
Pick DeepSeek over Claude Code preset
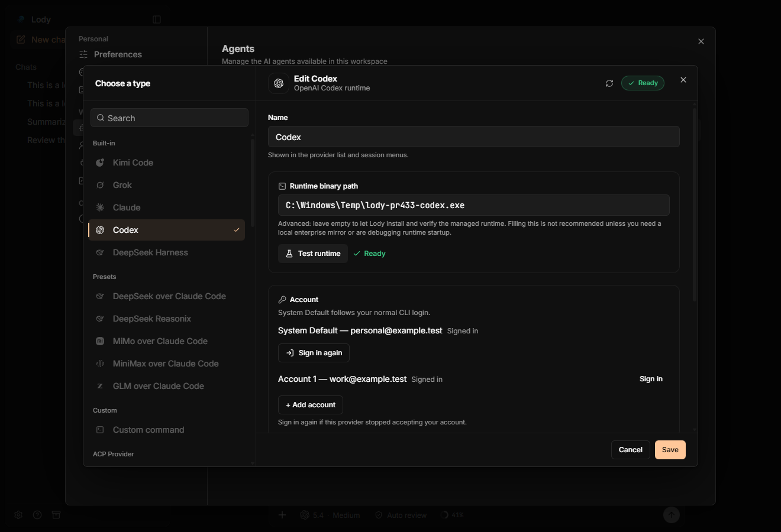167,296
